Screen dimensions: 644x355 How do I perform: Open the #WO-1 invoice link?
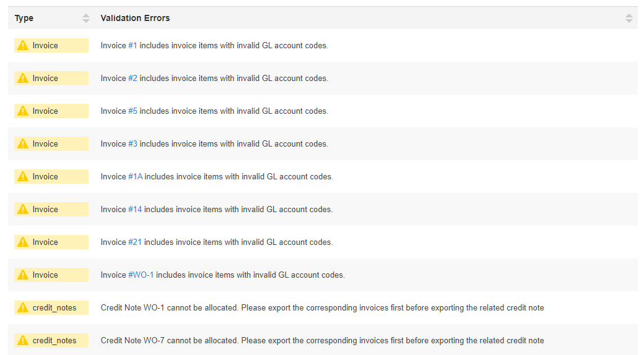point(141,275)
